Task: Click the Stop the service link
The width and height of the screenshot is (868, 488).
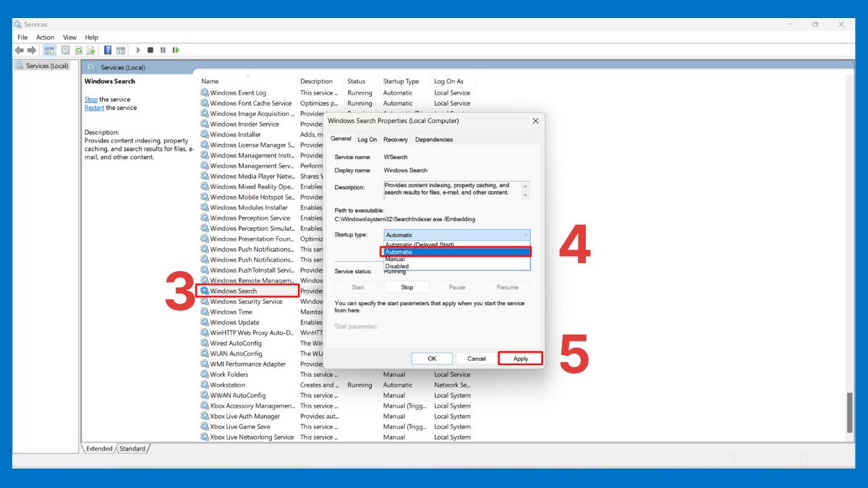Action: click(x=91, y=100)
